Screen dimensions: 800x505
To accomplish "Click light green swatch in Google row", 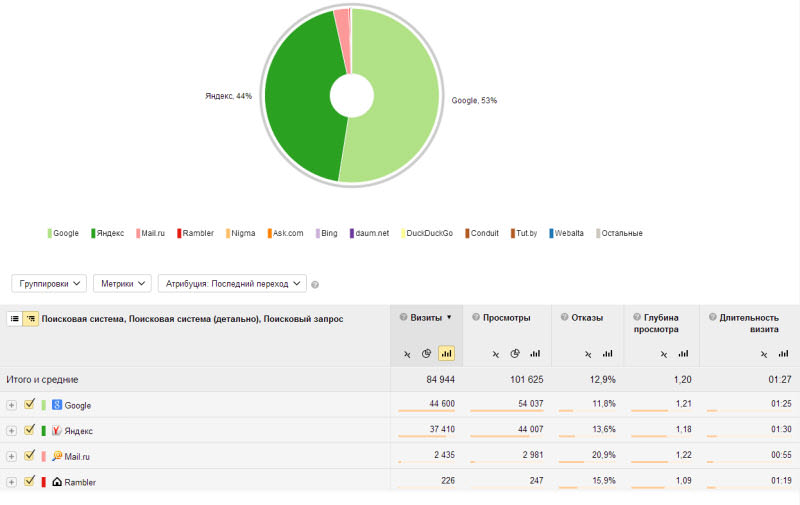I will point(43,405).
